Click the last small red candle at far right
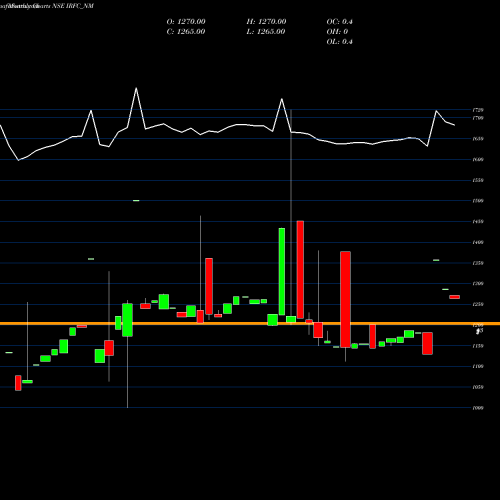This screenshot has height=500, width=500. (x=454, y=297)
